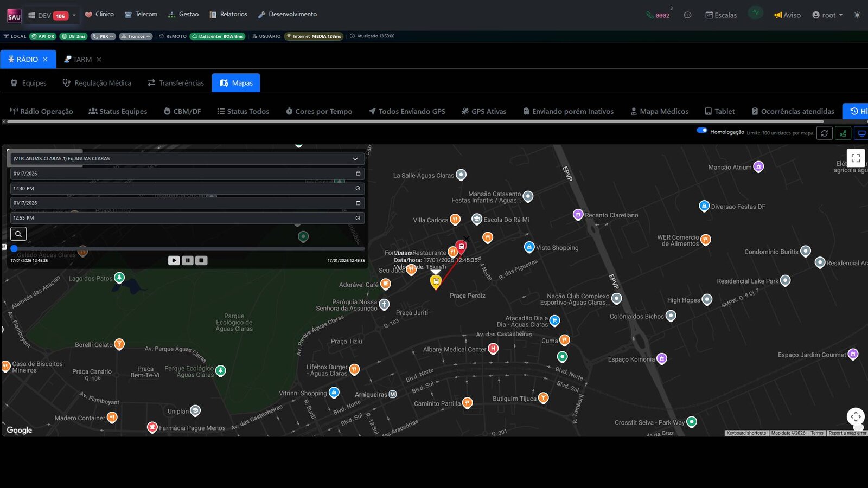The width and height of the screenshot is (868, 488).
Task: Click the green pulse activity icon
Action: (x=755, y=13)
